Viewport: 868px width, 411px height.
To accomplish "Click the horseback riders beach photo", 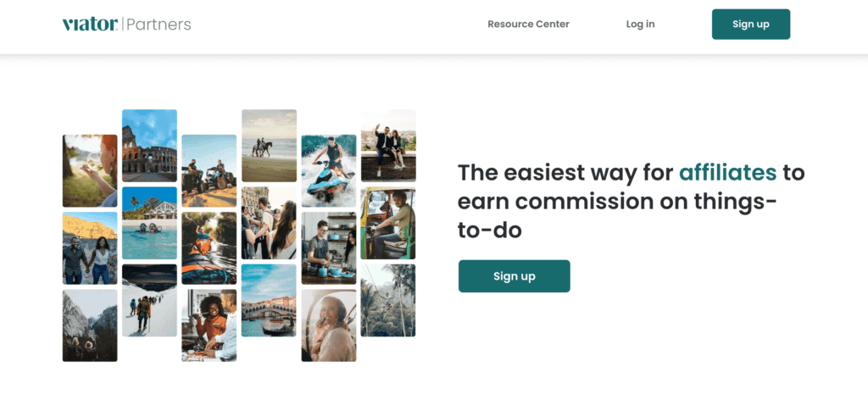I will [x=269, y=146].
